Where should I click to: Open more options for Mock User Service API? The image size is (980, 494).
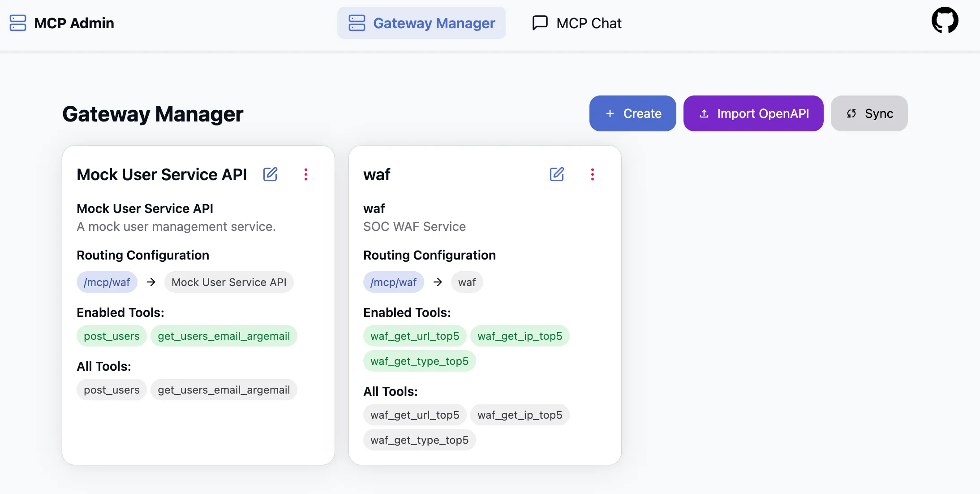pyautogui.click(x=306, y=174)
